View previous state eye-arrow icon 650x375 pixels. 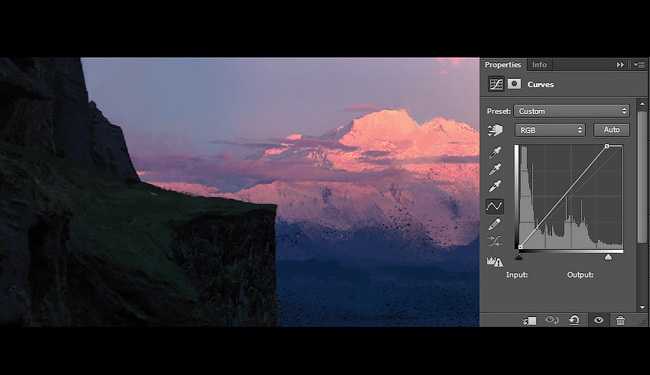tap(552, 320)
